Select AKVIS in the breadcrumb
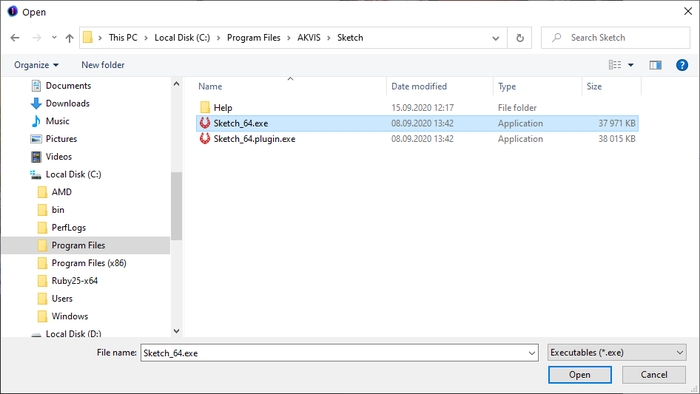The image size is (700, 394). click(x=309, y=37)
